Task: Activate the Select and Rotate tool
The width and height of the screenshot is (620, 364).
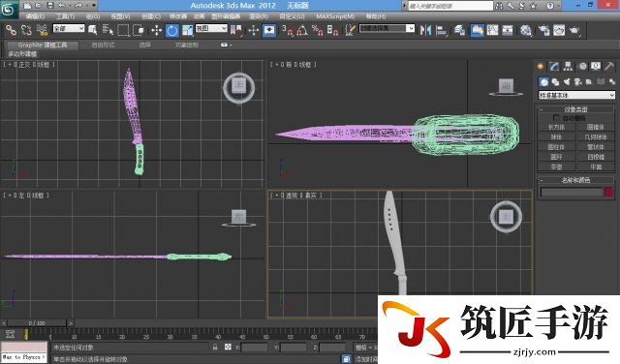Action: (172, 30)
